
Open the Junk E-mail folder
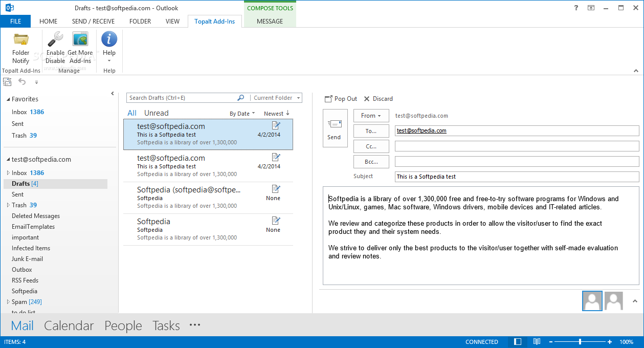click(x=28, y=259)
